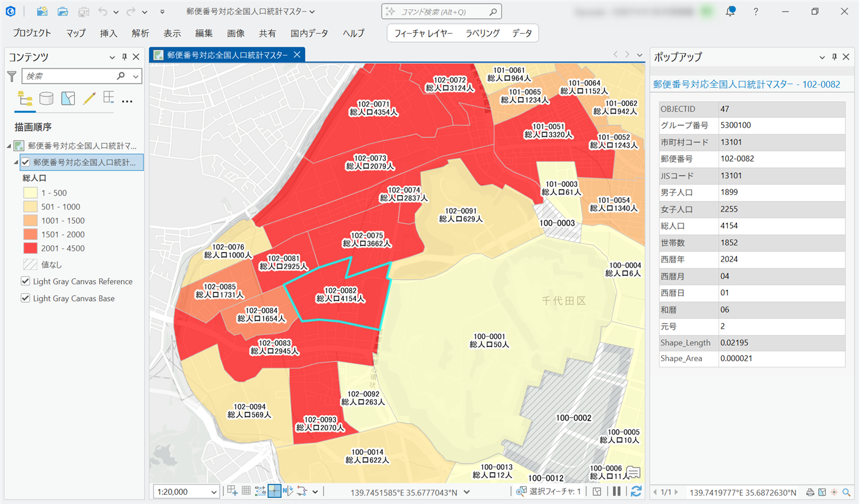Open notifications bell icon
This screenshot has height=504, width=859.
tap(730, 12)
